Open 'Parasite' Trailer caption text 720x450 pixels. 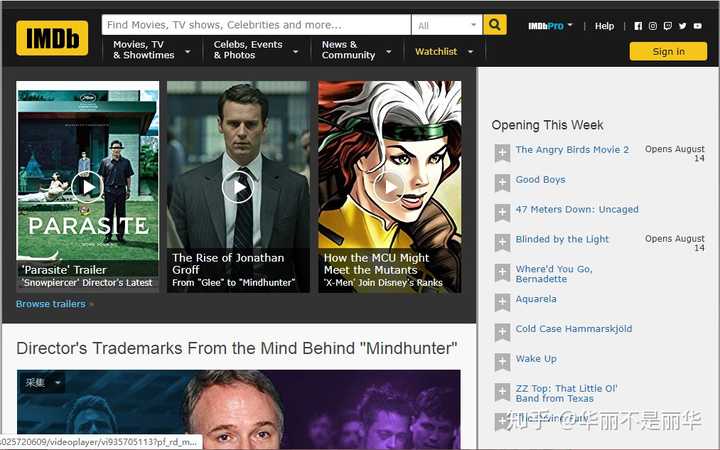click(64, 270)
